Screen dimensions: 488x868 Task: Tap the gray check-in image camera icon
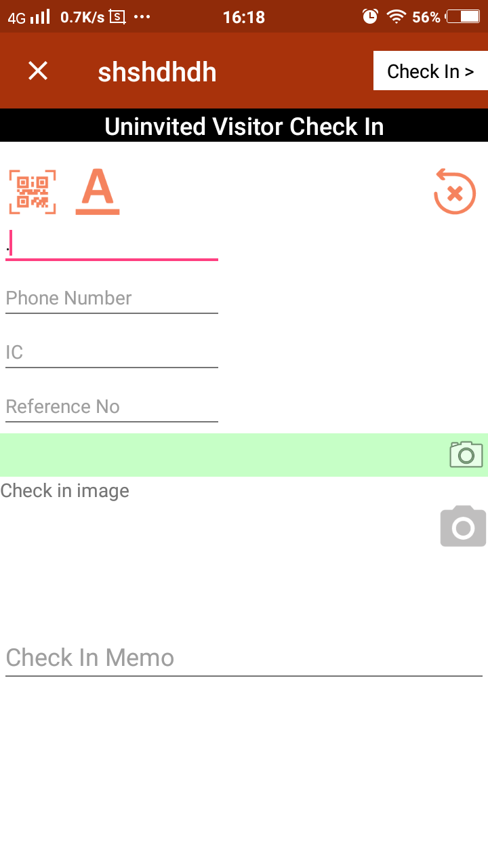464,526
